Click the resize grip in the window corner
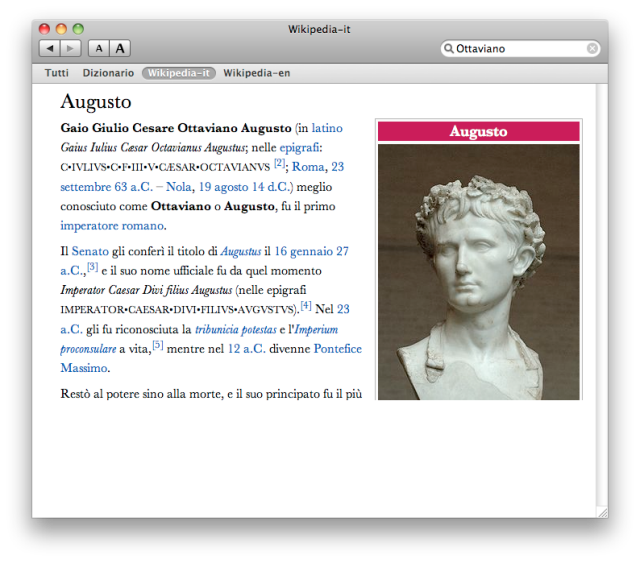 tap(602, 512)
